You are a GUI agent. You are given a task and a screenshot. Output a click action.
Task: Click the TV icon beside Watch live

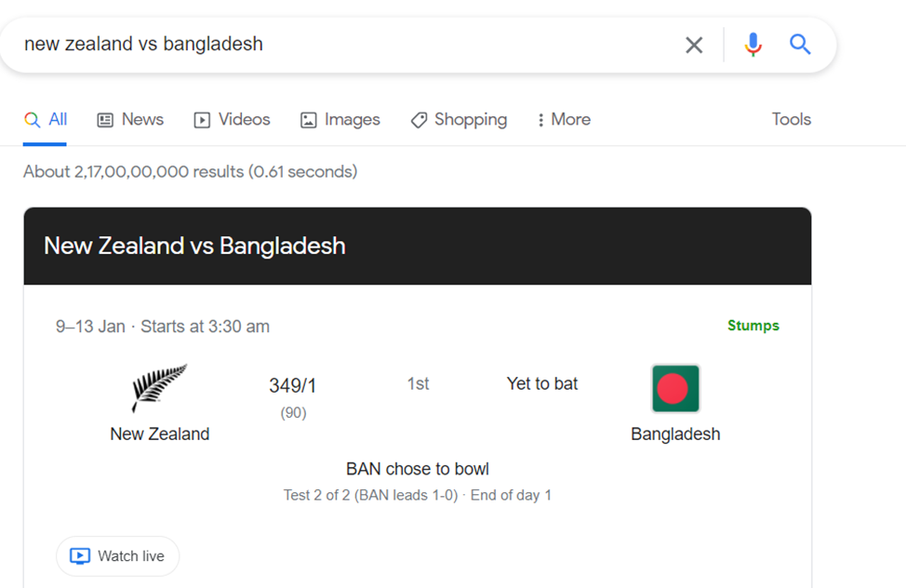pyautogui.click(x=82, y=556)
